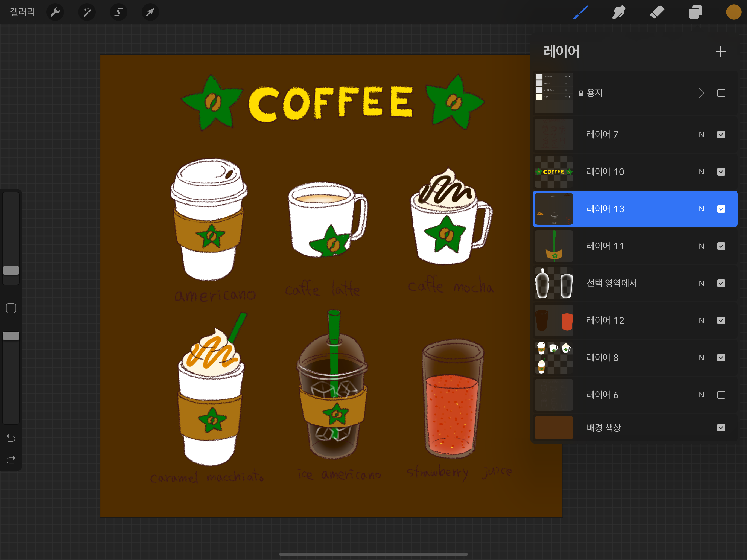Click the 선택 영역에서 layer name
This screenshot has width=747, height=560.
pos(612,283)
